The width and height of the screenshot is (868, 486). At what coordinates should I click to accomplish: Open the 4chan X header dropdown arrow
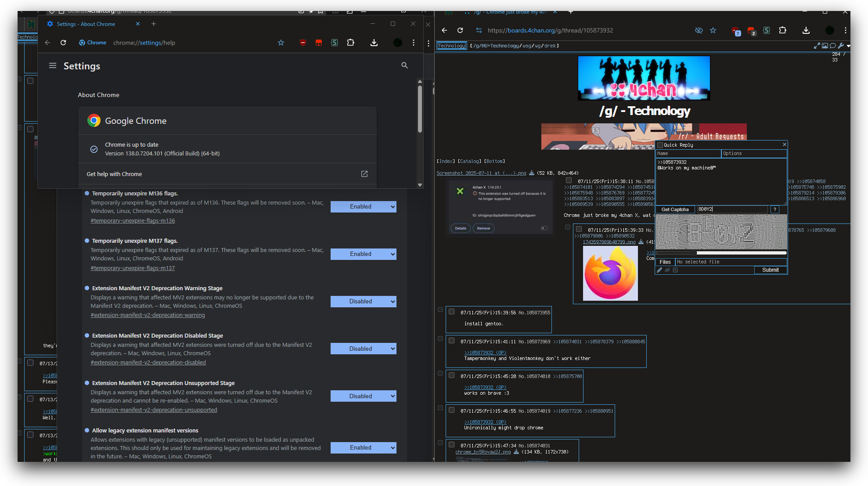848,46
